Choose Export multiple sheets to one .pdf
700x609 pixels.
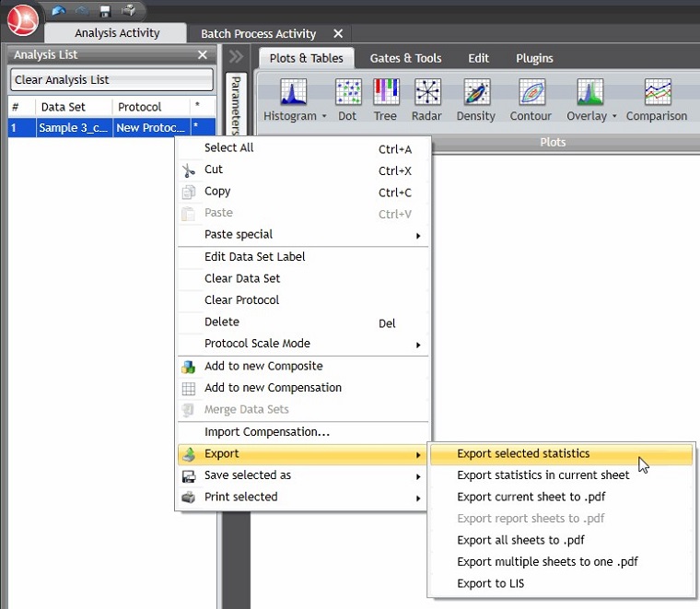point(561,562)
